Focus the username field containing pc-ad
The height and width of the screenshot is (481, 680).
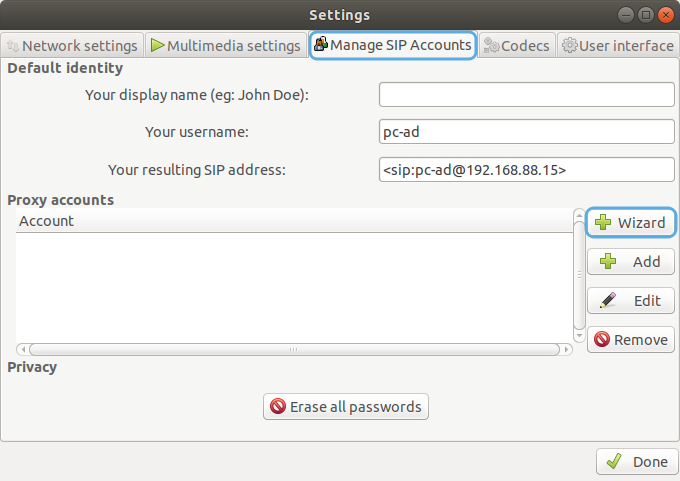pyautogui.click(x=526, y=131)
